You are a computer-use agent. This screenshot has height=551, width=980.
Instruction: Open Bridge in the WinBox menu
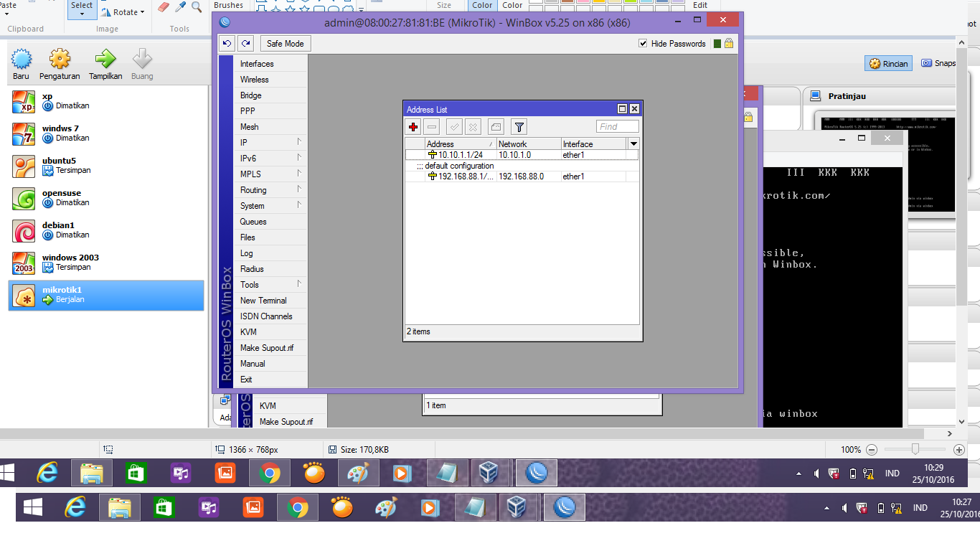tap(270, 95)
